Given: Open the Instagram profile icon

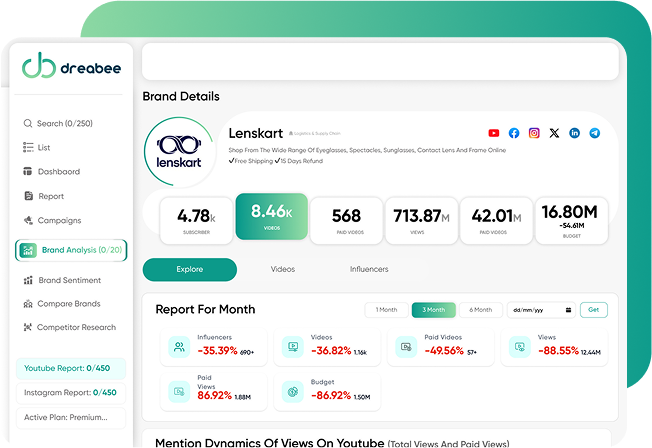Looking at the screenshot, I should coord(535,133).
